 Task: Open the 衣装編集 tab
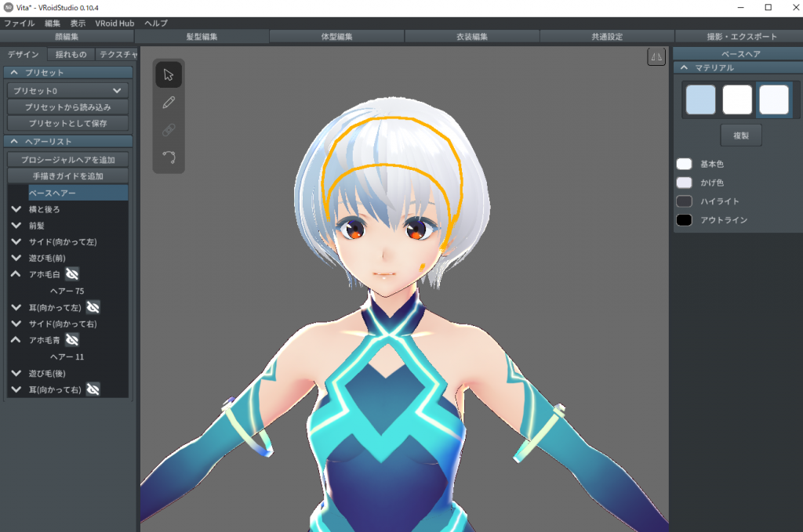pyautogui.click(x=471, y=36)
